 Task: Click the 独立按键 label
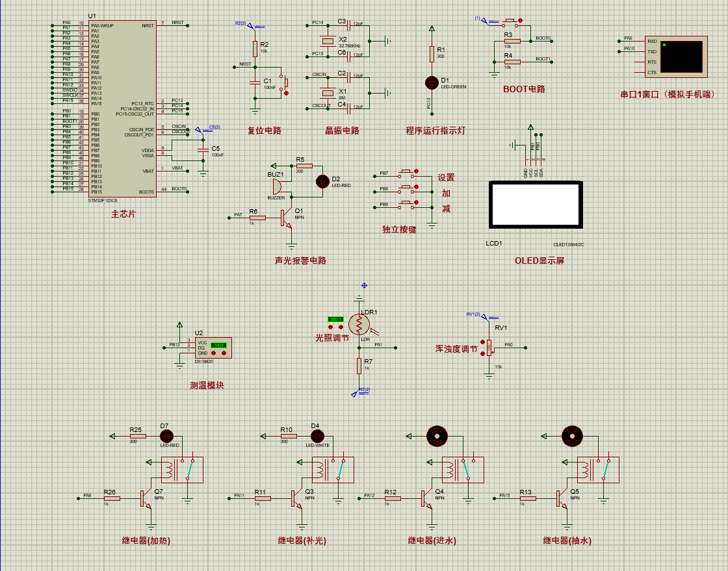pyautogui.click(x=399, y=229)
